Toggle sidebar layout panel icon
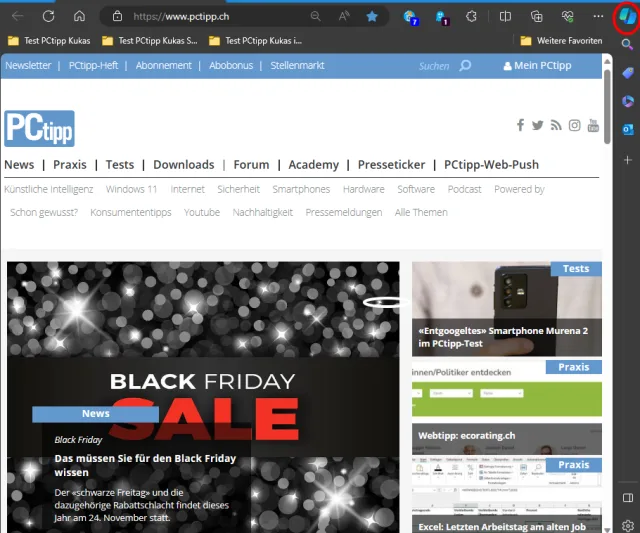 (x=628, y=497)
